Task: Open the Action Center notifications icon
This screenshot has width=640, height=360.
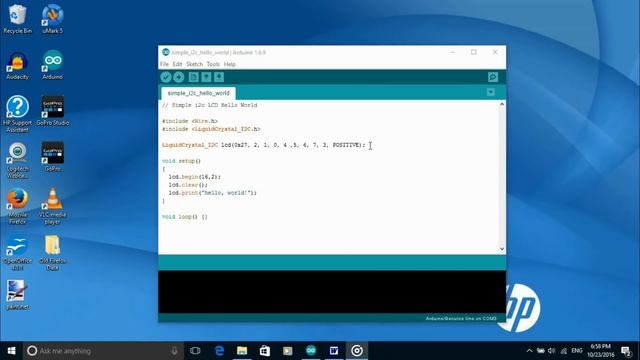Action: coord(626,351)
